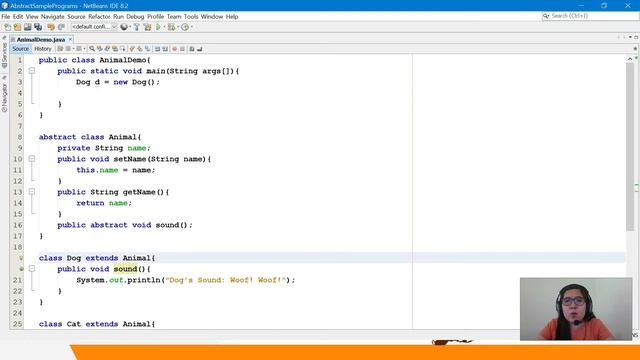Open the Services side panel tab
The height and width of the screenshot is (360, 640).
pos(4,53)
